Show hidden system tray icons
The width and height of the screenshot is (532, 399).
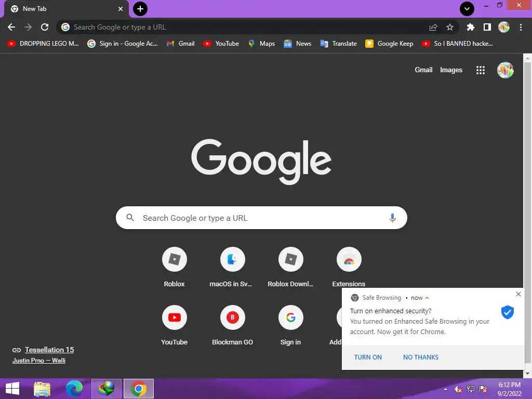click(x=445, y=389)
